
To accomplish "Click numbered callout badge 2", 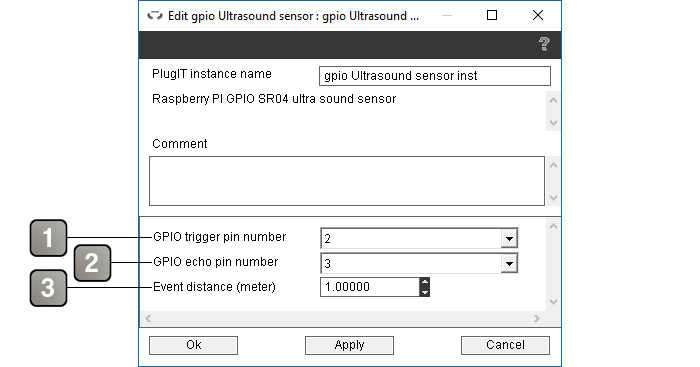I will tap(92, 263).
